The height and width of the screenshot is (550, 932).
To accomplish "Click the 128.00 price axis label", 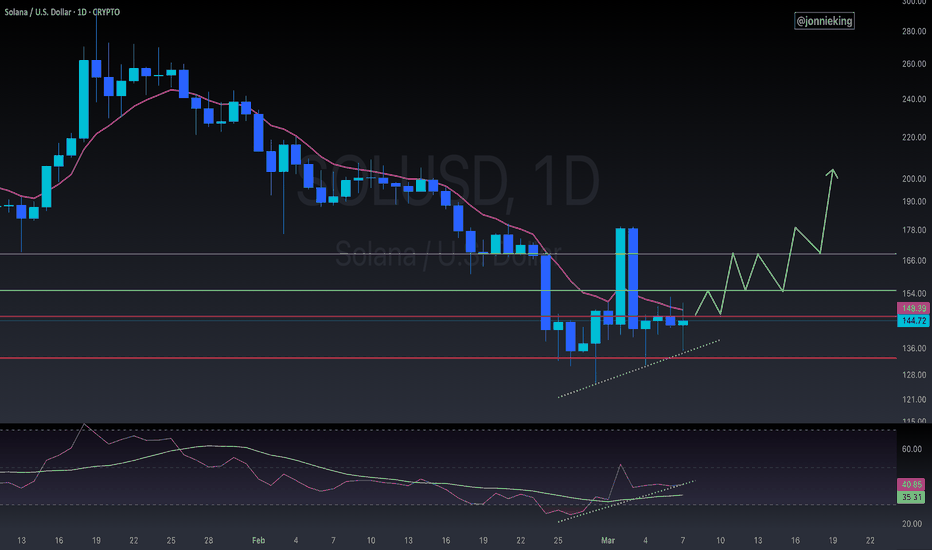I will pos(914,375).
